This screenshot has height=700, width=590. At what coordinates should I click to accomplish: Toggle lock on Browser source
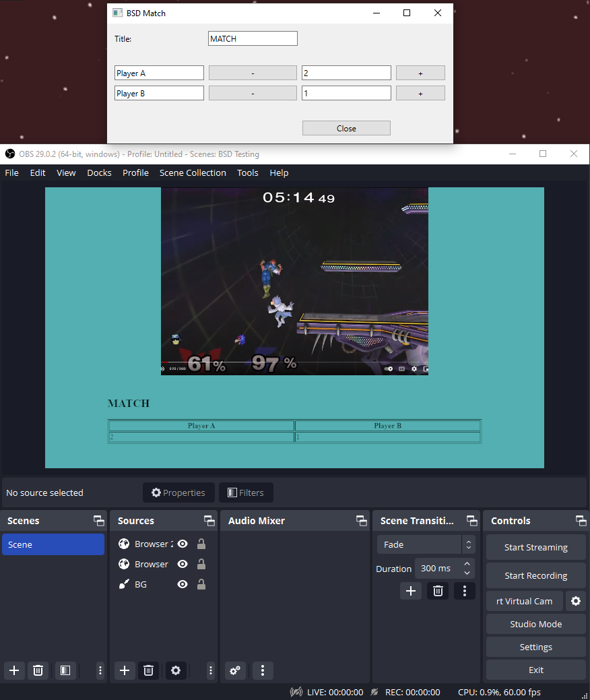pyautogui.click(x=201, y=564)
